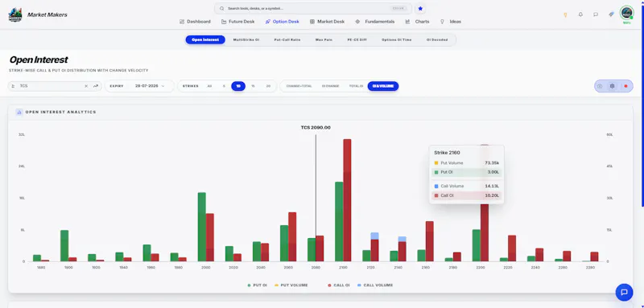Click the red record dot button
The height and width of the screenshot is (308, 644).
(626, 86)
